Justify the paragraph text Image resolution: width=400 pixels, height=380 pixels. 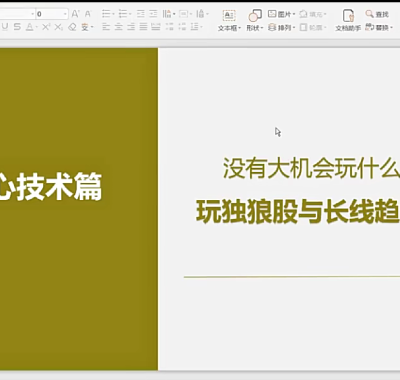tap(143, 27)
